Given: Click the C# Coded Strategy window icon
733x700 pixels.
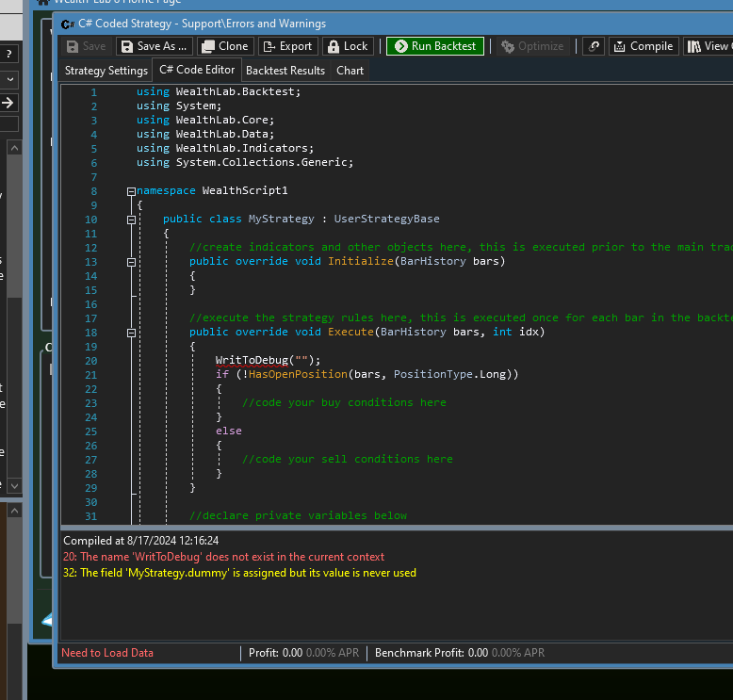Looking at the screenshot, I should pyautogui.click(x=67, y=24).
